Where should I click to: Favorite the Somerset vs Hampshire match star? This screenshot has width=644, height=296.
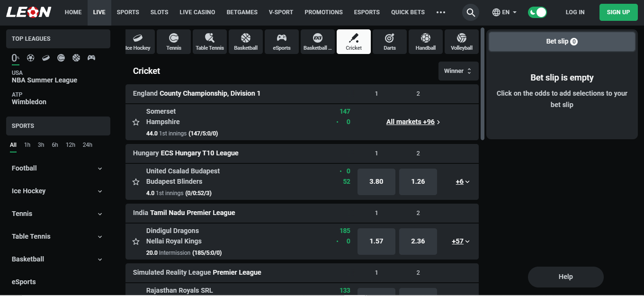[136, 122]
